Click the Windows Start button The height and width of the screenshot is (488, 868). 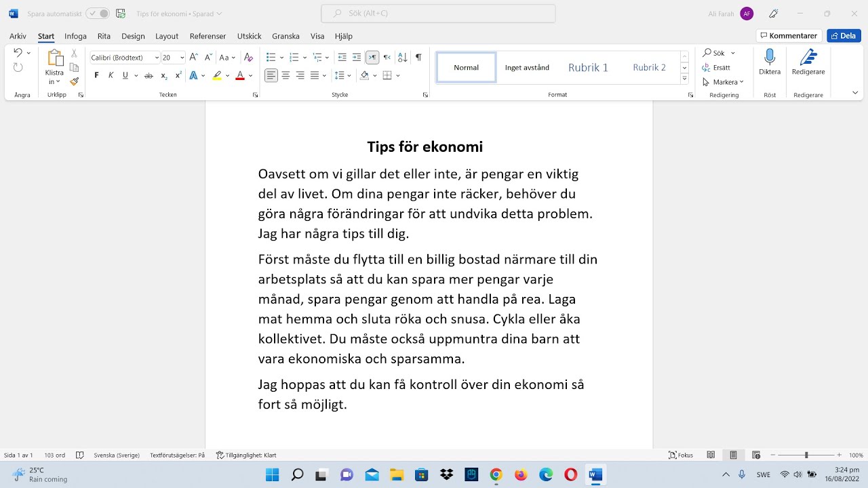[272, 474]
